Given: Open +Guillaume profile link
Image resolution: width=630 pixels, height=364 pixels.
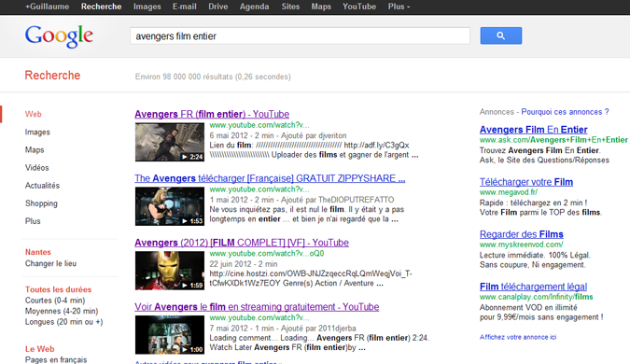Looking at the screenshot, I should (47, 7).
